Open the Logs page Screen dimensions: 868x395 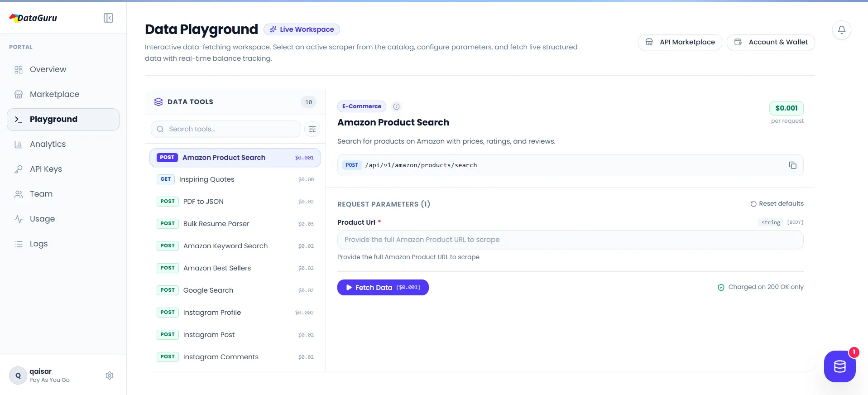click(63, 244)
